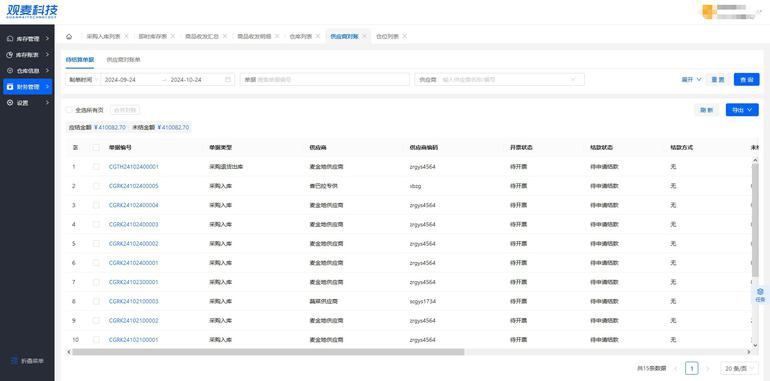This screenshot has height=381, width=770.
Task: Open the 20 条/页 page size dropdown
Action: pyautogui.click(x=739, y=368)
